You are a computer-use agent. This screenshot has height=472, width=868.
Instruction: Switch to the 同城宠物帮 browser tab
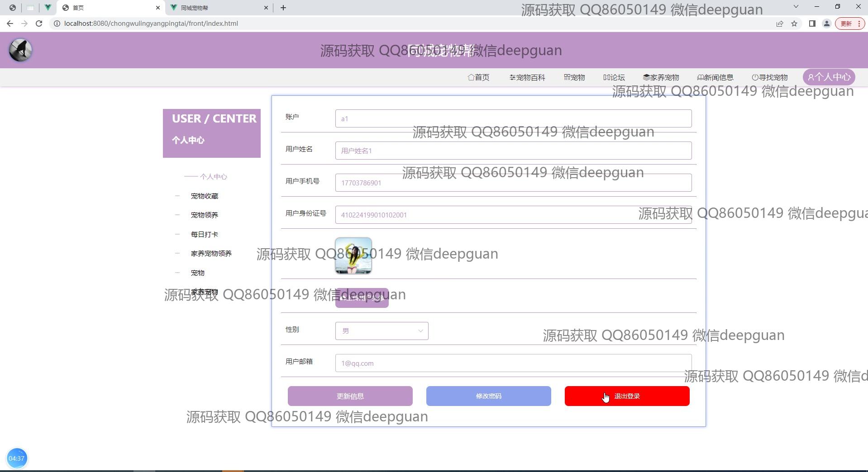coord(217,8)
